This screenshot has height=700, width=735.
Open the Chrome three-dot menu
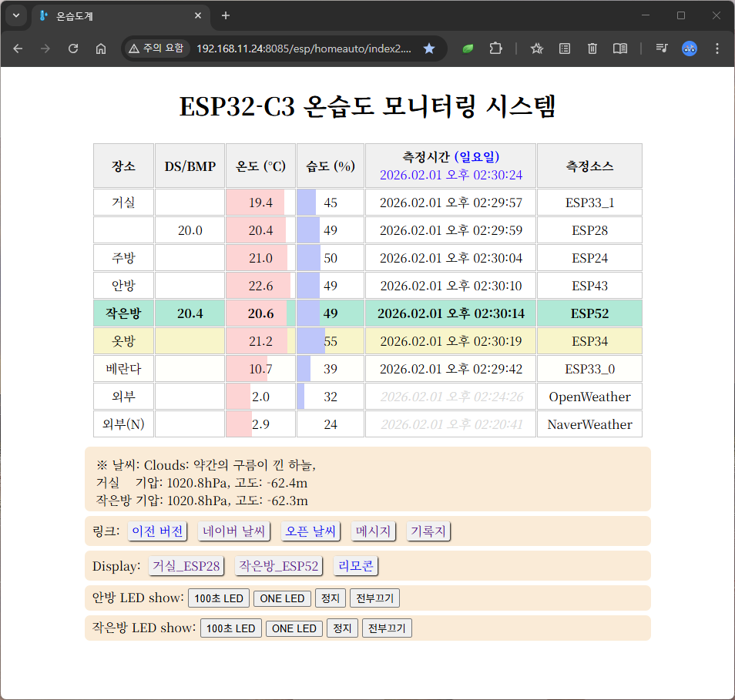click(717, 49)
